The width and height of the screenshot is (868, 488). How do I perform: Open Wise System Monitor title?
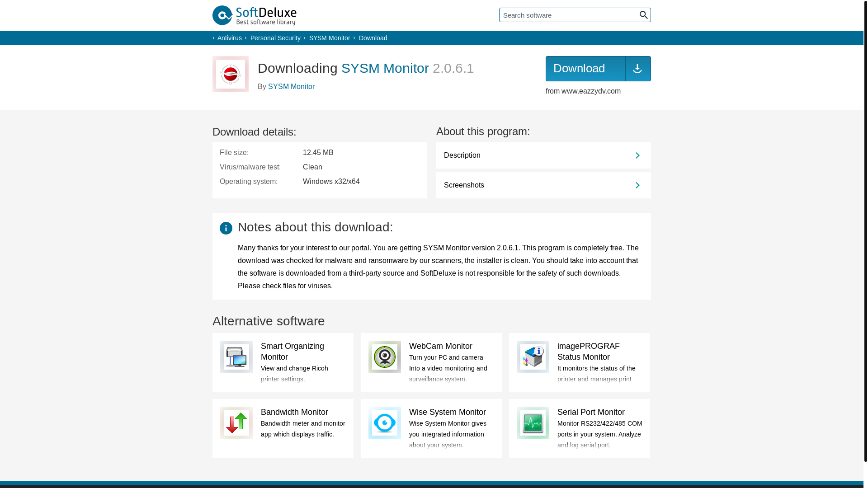(448, 412)
